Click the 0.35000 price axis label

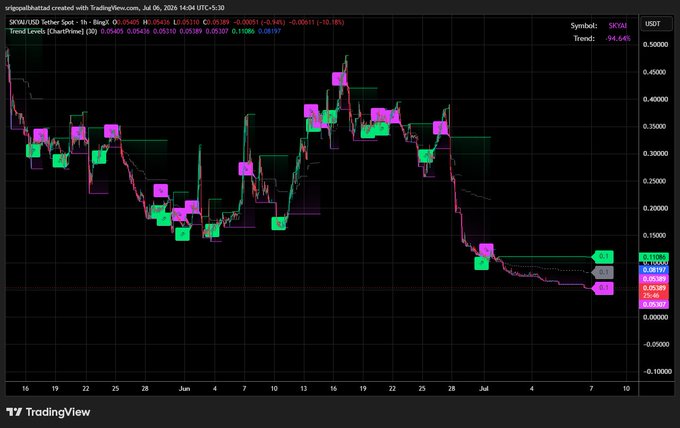[655, 127]
